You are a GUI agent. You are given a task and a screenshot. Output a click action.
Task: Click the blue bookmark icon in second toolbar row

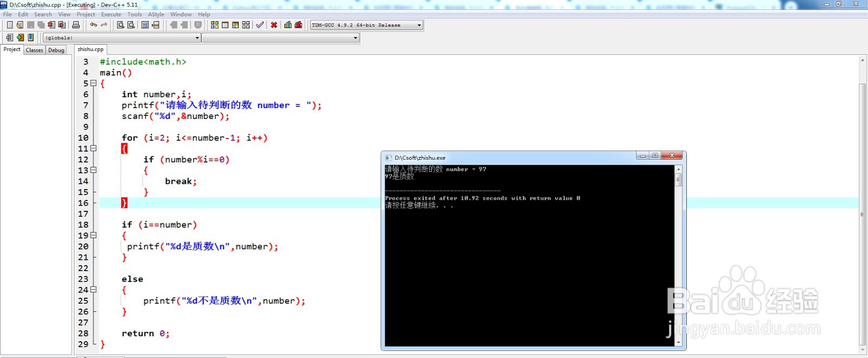point(30,37)
